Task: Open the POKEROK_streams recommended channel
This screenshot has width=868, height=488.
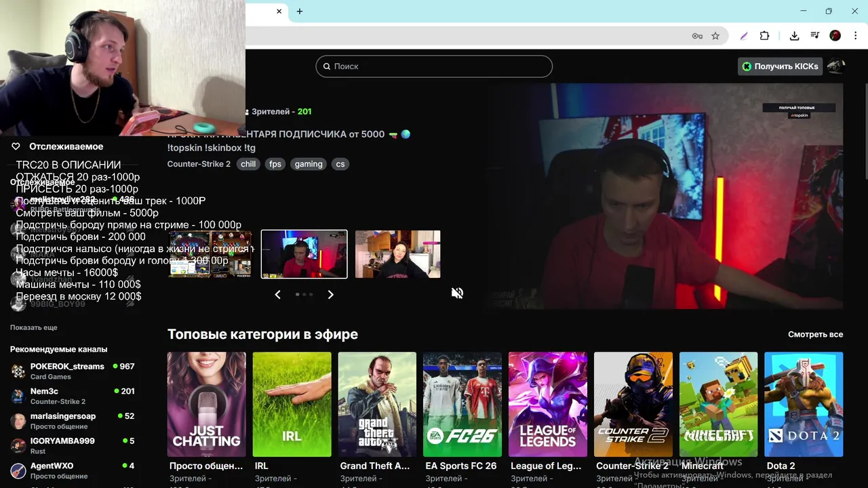Action: tap(73, 371)
